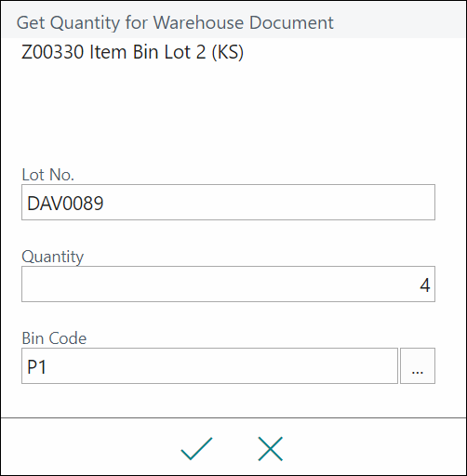The height and width of the screenshot is (476, 467).
Task: Click the Lot No. input field
Action: point(228,203)
